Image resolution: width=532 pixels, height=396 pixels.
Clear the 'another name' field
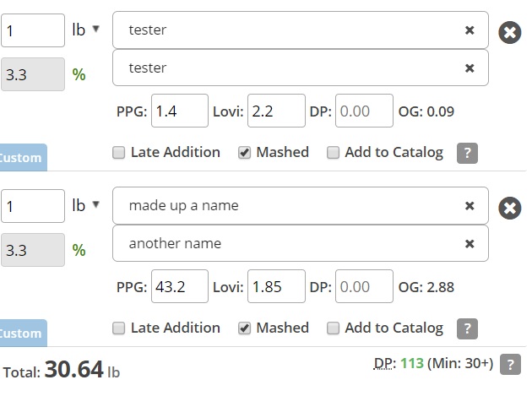470,244
